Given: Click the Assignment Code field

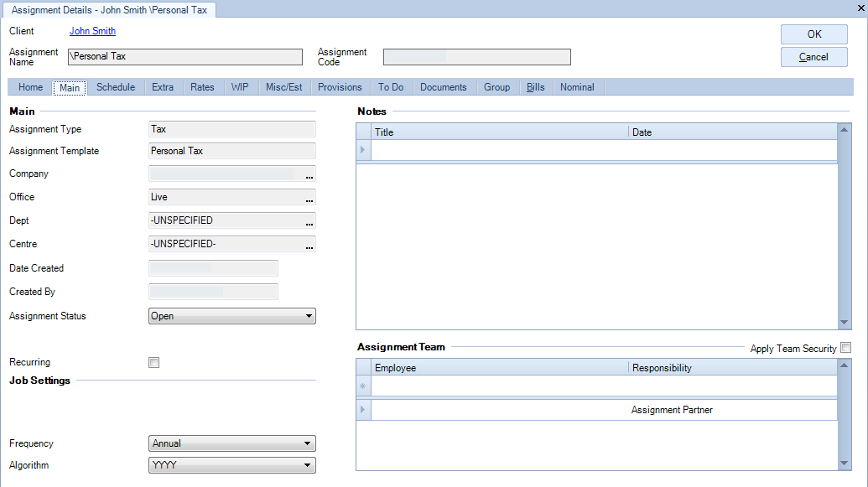Looking at the screenshot, I should click(x=477, y=57).
